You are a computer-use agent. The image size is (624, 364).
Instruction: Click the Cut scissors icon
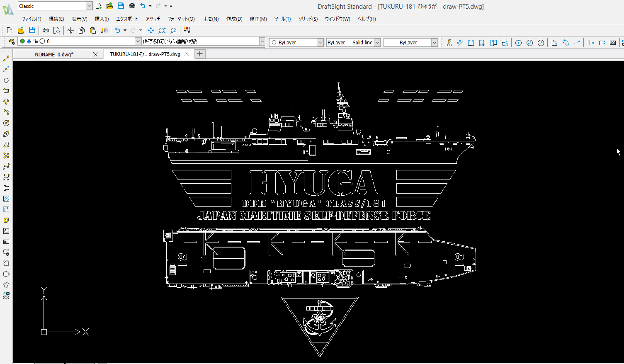[70, 30]
